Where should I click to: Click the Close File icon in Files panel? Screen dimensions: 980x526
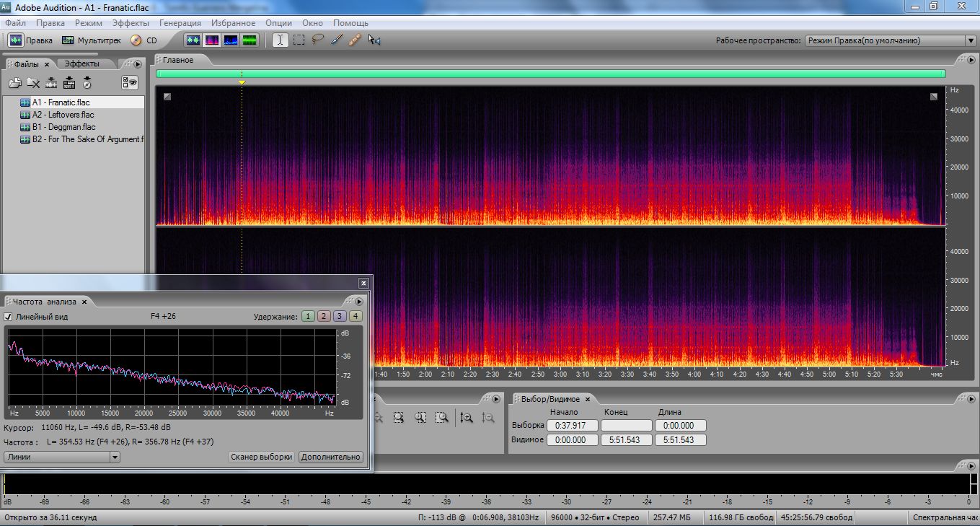pos(33,83)
